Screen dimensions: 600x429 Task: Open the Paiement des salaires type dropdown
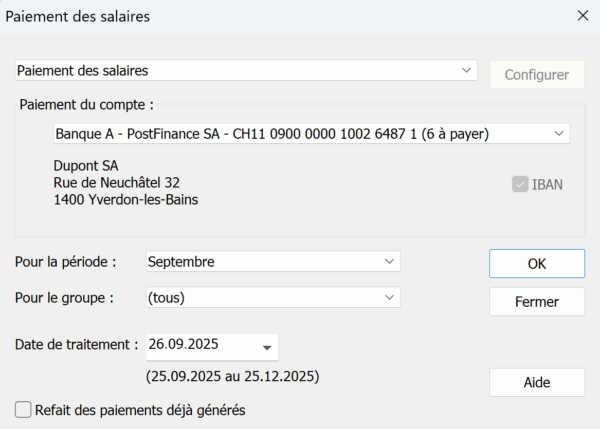[246, 70]
